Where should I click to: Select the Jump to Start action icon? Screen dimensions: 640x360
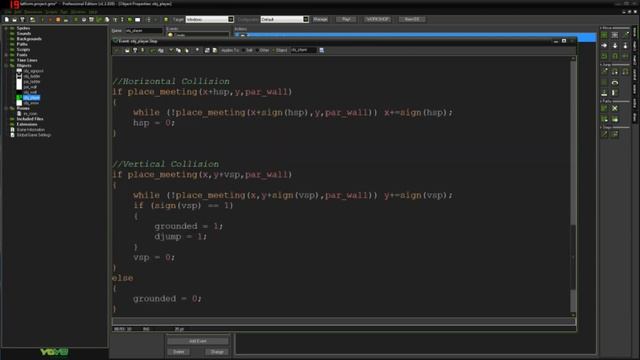pyautogui.click(x=615, y=72)
